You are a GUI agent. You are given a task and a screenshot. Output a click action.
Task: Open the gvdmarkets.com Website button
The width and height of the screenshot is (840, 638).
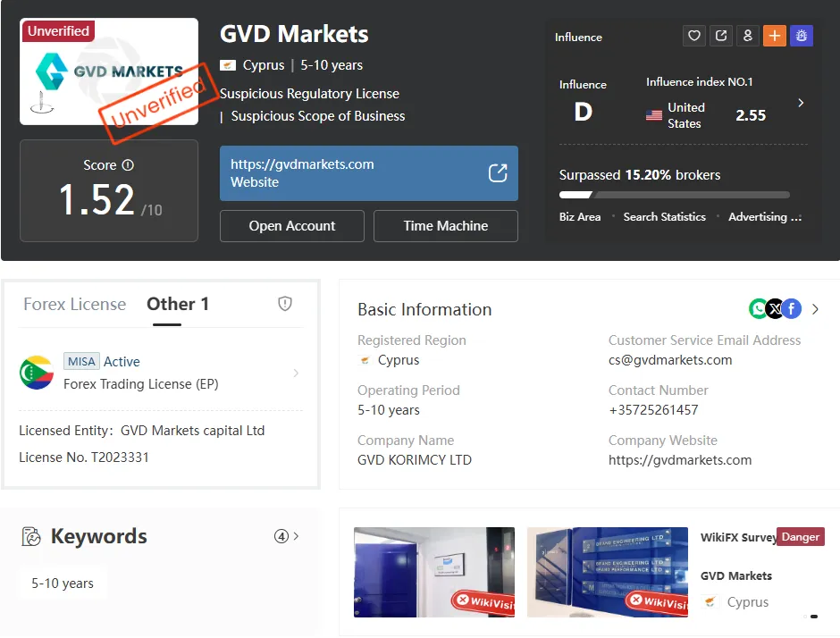pos(368,173)
